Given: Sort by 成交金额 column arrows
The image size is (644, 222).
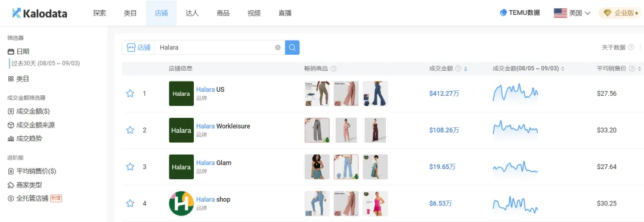Looking at the screenshot, I should pyautogui.click(x=465, y=69).
